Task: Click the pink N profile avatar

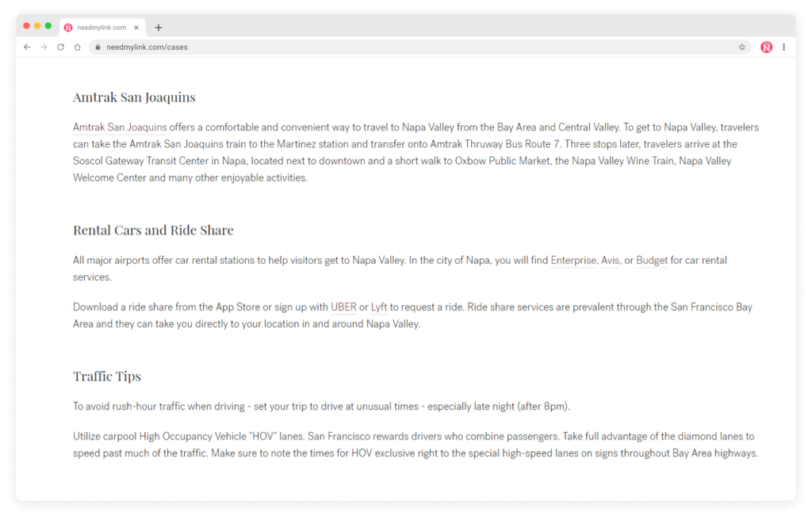Action: click(x=766, y=47)
